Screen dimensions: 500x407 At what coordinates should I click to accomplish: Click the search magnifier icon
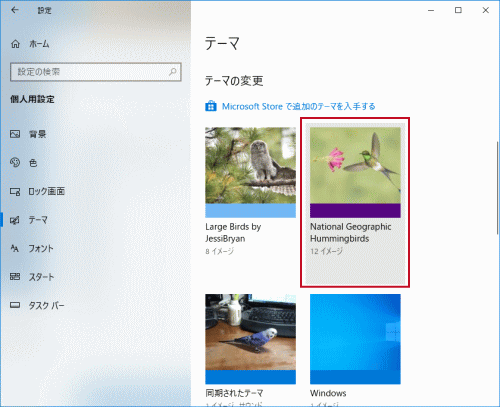[x=173, y=72]
